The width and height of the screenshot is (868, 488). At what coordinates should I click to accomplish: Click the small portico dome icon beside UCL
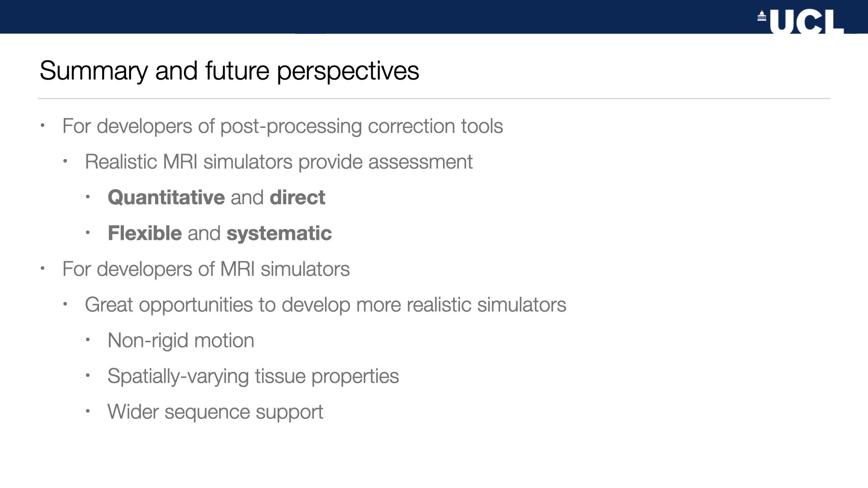(762, 16)
